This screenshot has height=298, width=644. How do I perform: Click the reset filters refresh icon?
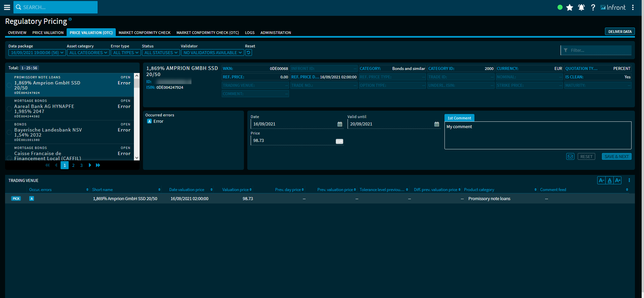click(x=249, y=52)
